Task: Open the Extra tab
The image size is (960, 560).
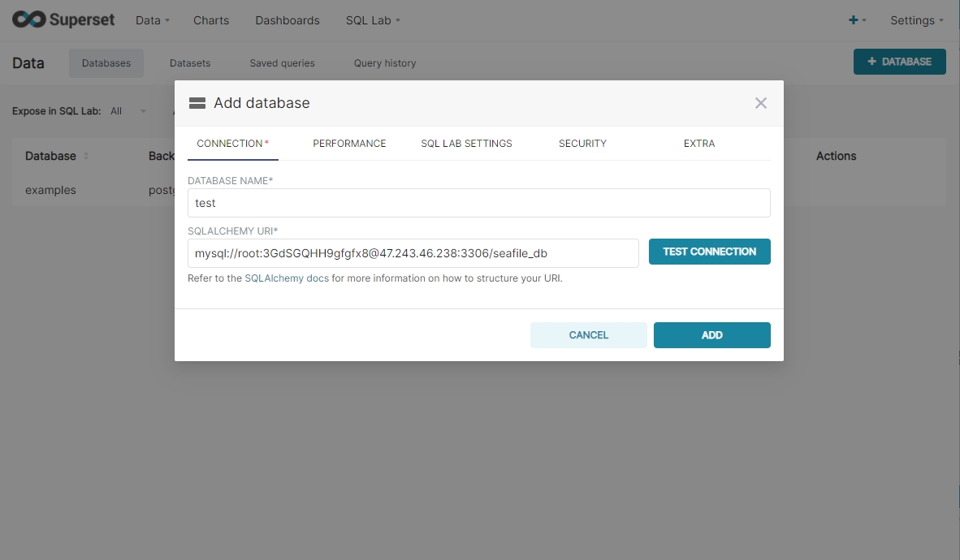Action: (699, 144)
